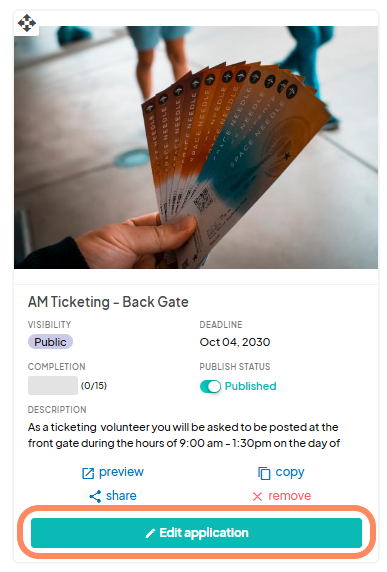Click the Edit application button

(x=196, y=533)
